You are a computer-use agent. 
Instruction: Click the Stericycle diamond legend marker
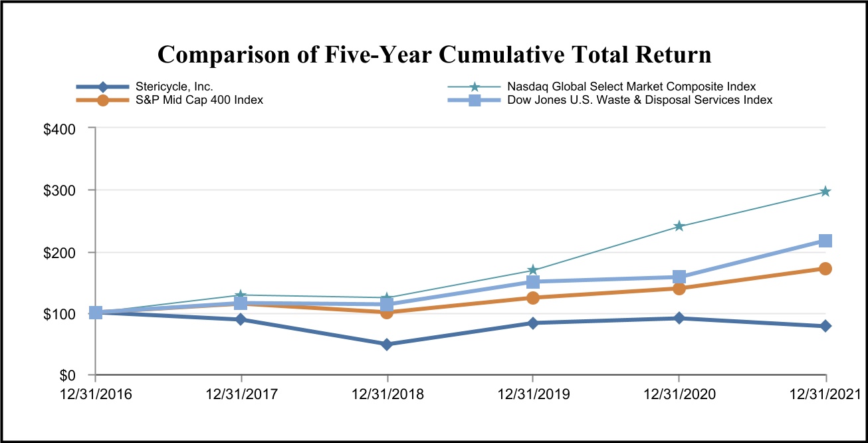point(102,86)
